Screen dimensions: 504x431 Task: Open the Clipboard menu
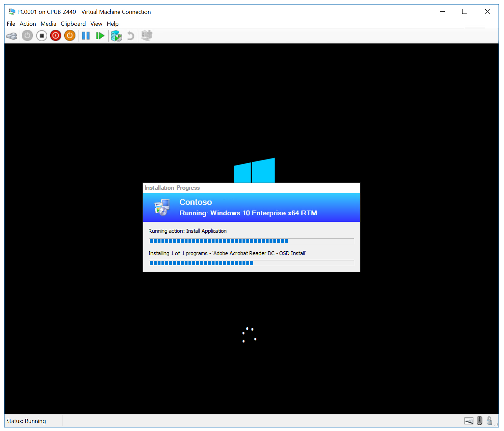[73, 23]
